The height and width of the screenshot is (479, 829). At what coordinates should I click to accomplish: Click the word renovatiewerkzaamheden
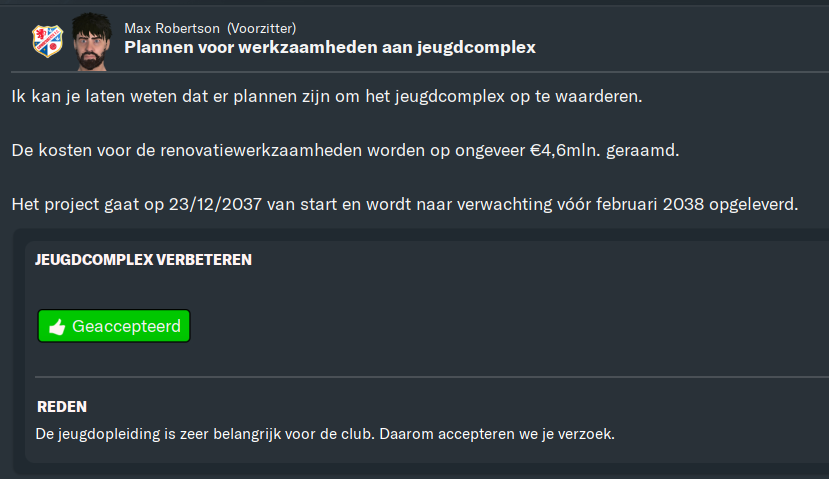[x=261, y=150]
